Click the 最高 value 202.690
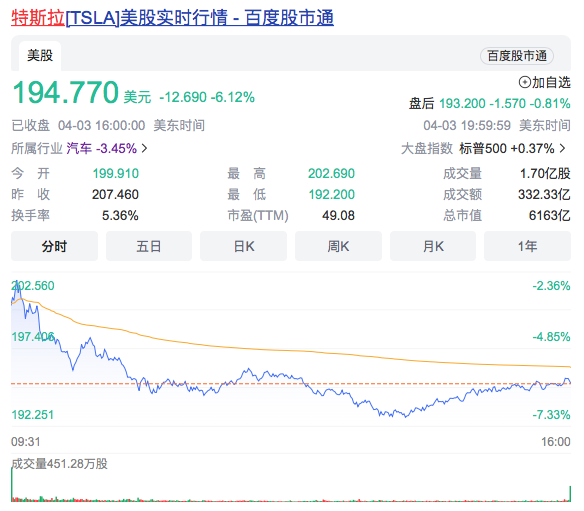584x511 pixels. 331,174
